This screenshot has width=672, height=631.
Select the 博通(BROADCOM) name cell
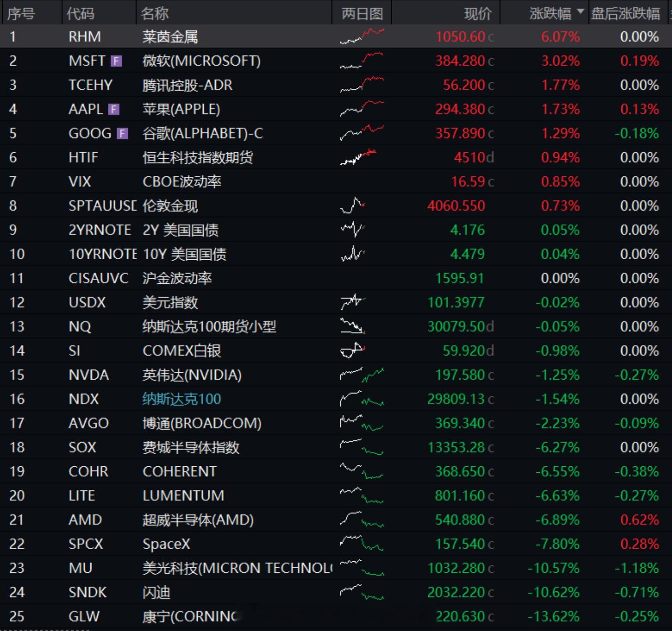(x=202, y=423)
